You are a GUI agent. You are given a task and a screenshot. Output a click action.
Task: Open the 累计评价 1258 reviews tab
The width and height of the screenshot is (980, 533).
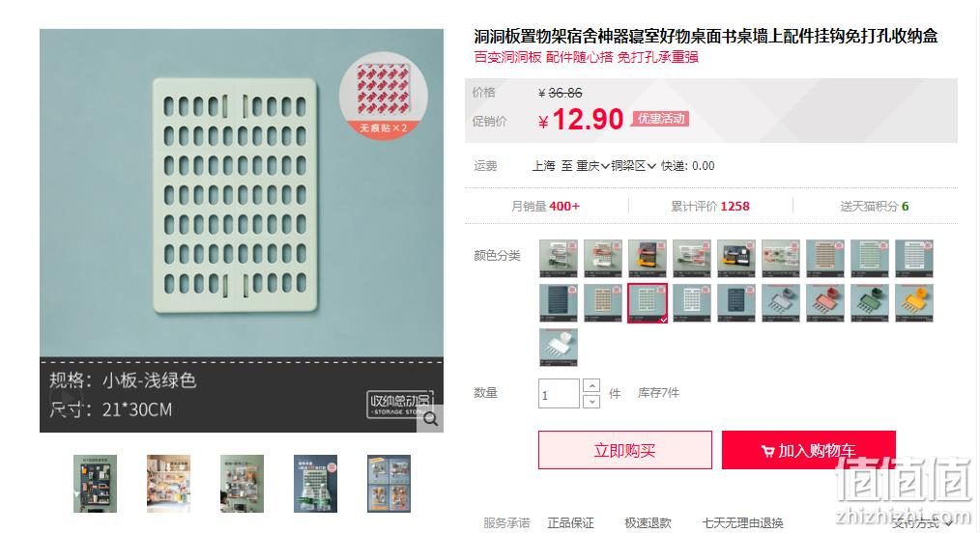(710, 206)
